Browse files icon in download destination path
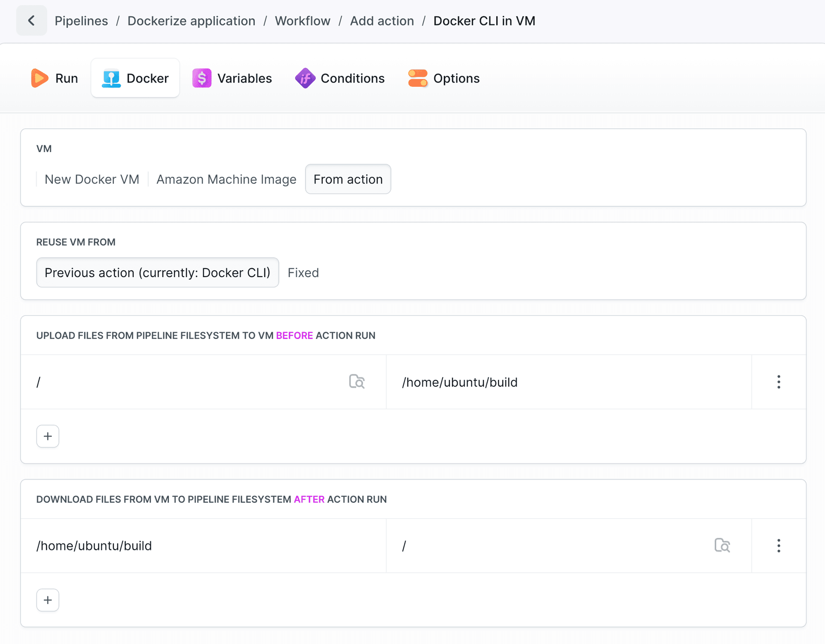Viewport: 825px width, 644px height. pyautogui.click(x=722, y=545)
